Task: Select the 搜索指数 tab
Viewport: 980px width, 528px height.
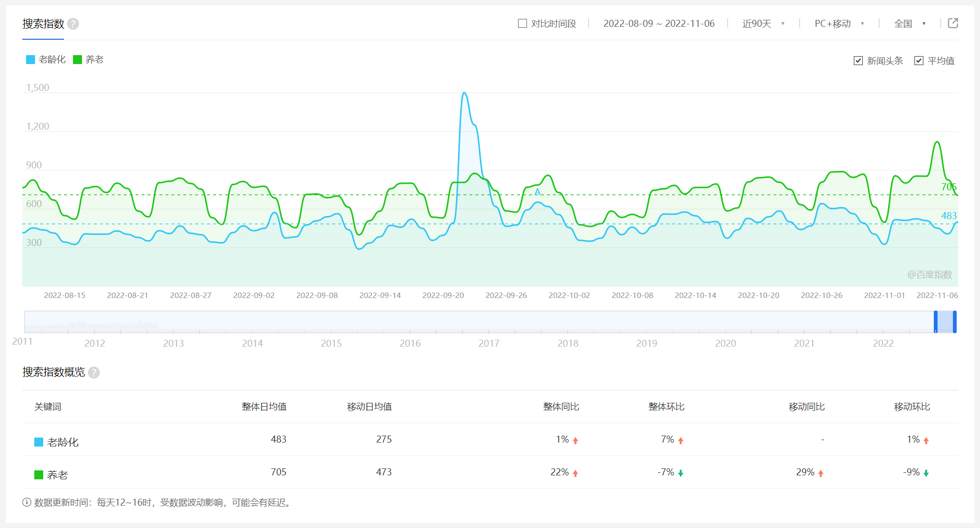Action: [43, 24]
